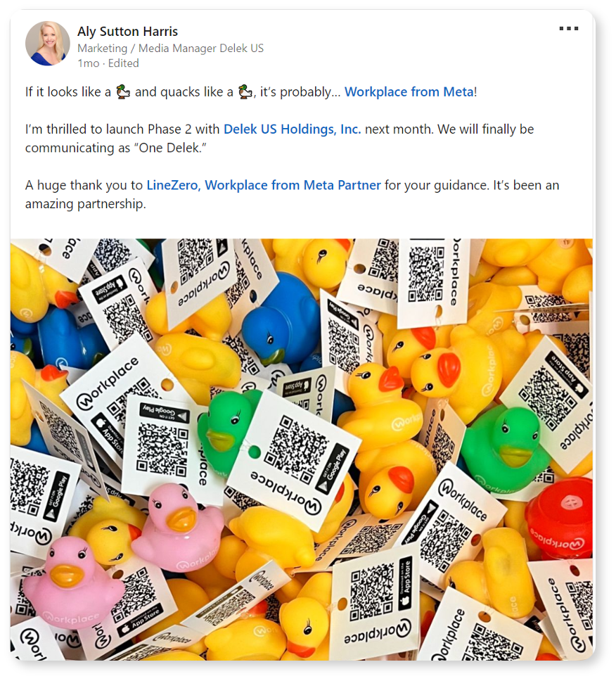This screenshot has width=616, height=681.
Task: Click the App Store badge on the bottom-center tag
Action: 406,583
